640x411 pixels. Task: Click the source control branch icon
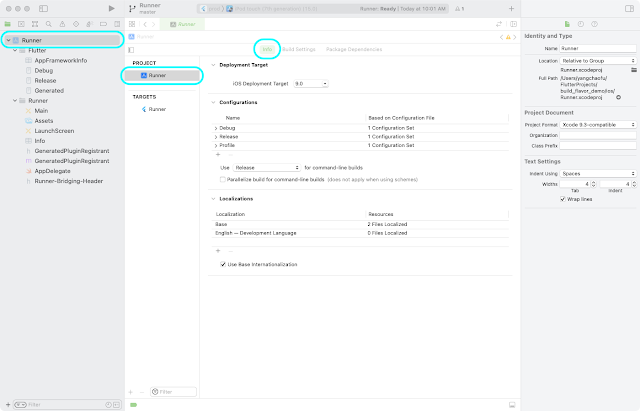coord(132,9)
